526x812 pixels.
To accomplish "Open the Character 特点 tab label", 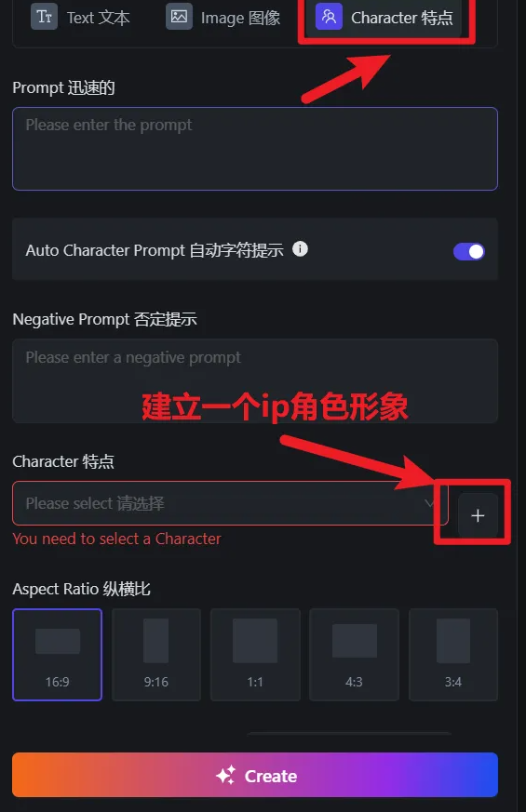I will (x=401, y=17).
